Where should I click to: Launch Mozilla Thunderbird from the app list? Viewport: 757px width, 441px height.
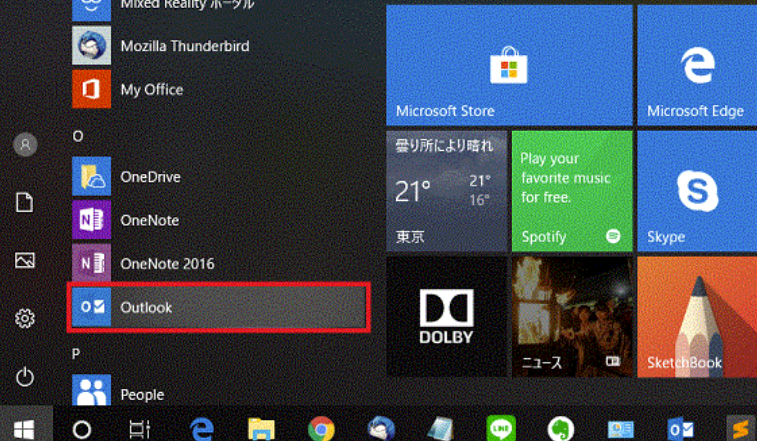coord(219,46)
